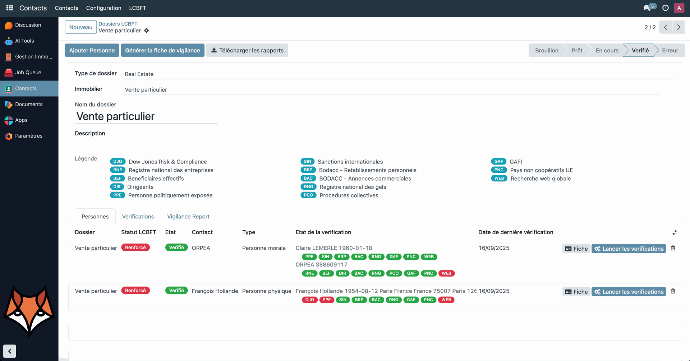Open the Immobilier Vente particulier field
This screenshot has height=361, width=690.
click(x=392, y=90)
